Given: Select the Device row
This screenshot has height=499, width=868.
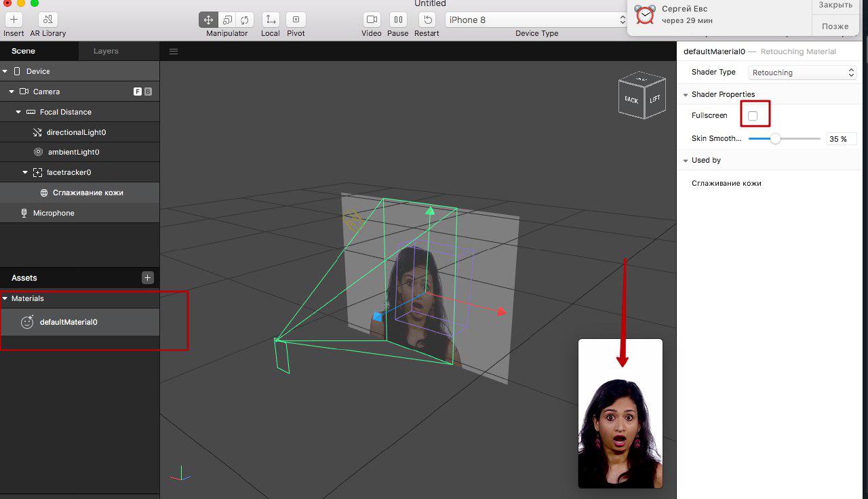Looking at the screenshot, I should 79,71.
